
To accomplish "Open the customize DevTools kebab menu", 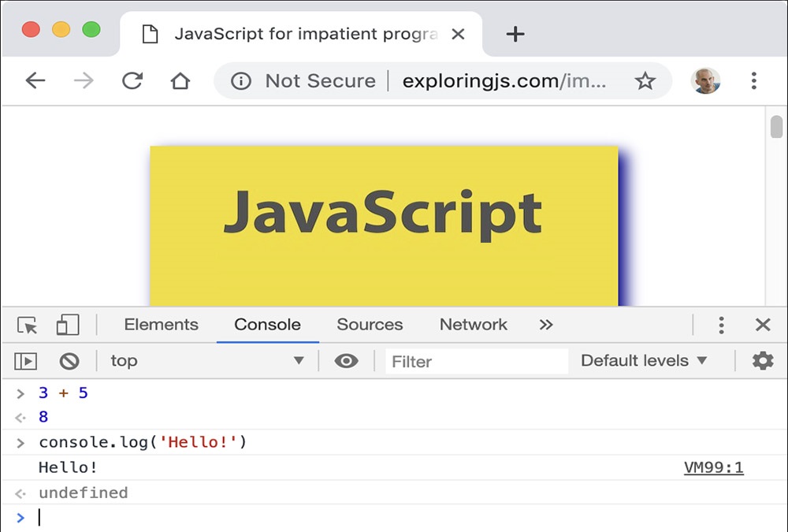I will coord(720,324).
